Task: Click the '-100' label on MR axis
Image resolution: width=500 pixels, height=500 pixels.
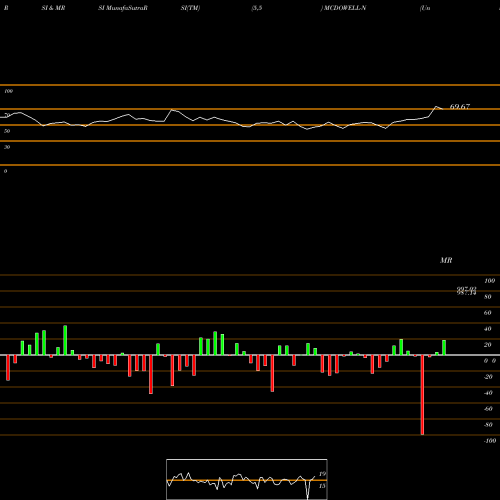Action: pos(490,441)
